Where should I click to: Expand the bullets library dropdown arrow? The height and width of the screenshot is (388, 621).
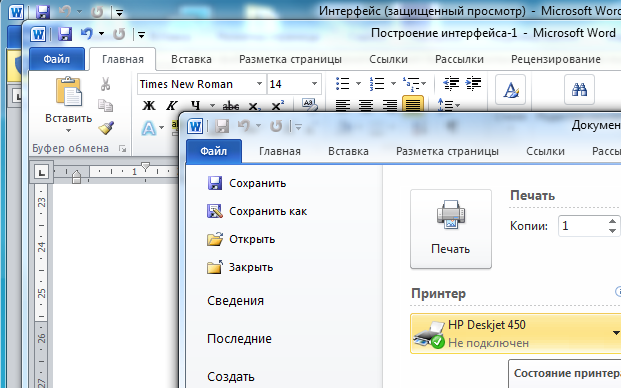click(x=358, y=84)
